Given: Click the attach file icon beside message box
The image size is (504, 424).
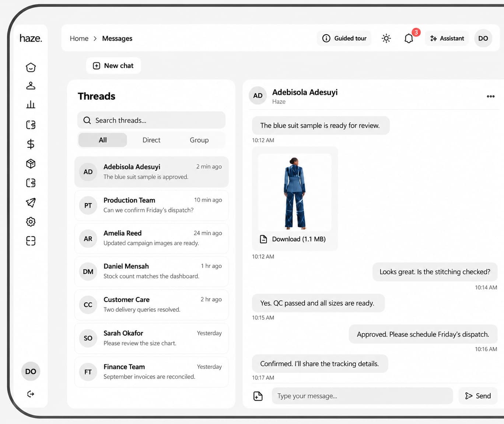Looking at the screenshot, I should (258, 396).
